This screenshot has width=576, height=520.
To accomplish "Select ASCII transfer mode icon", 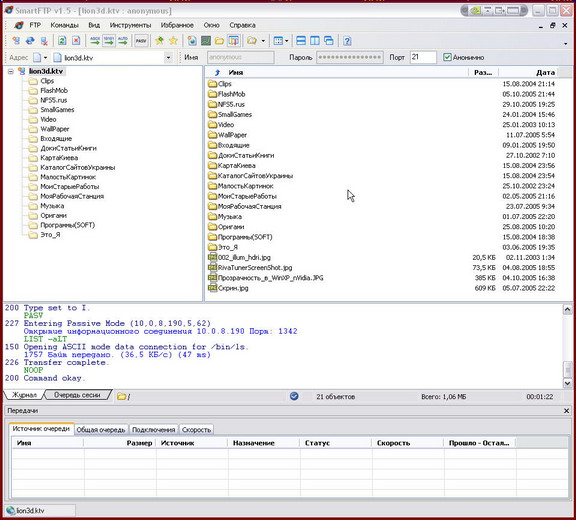I will tap(95, 41).
